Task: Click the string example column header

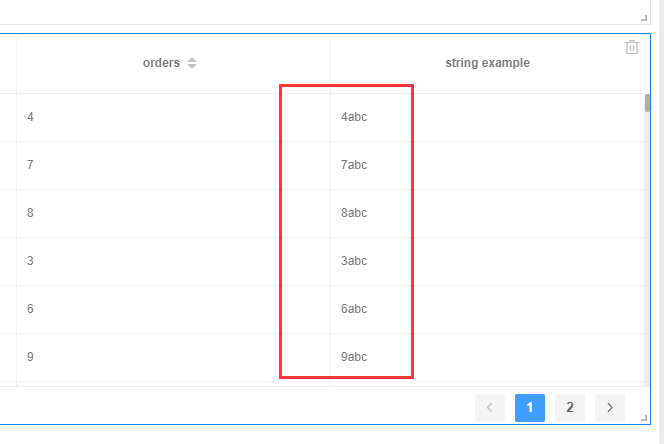Action: point(487,63)
